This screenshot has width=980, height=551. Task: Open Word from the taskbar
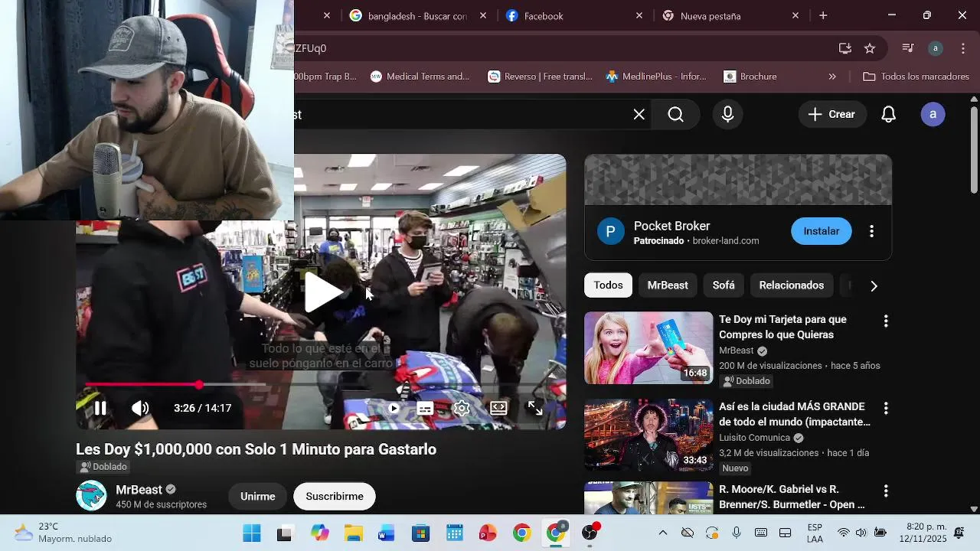386,533
